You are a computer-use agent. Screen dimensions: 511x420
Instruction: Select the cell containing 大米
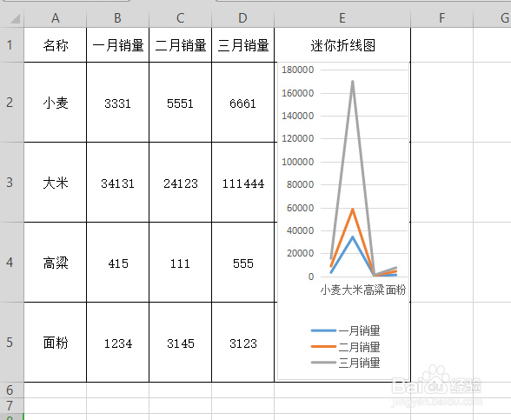pos(56,183)
